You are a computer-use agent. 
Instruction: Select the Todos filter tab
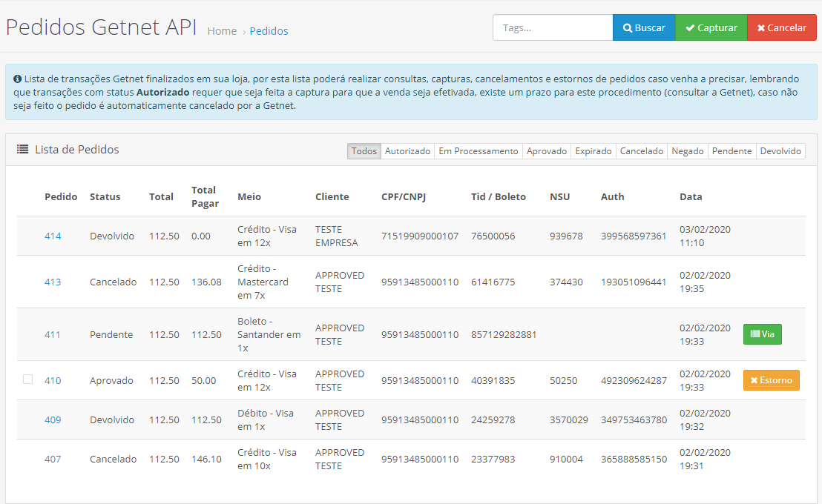tap(364, 151)
